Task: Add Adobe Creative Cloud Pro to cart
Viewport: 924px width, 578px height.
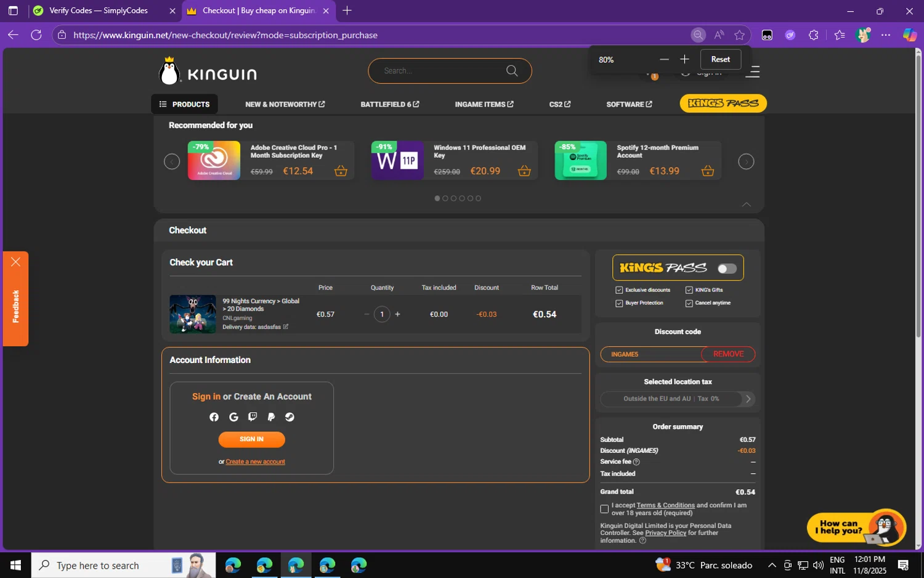Action: (x=341, y=171)
